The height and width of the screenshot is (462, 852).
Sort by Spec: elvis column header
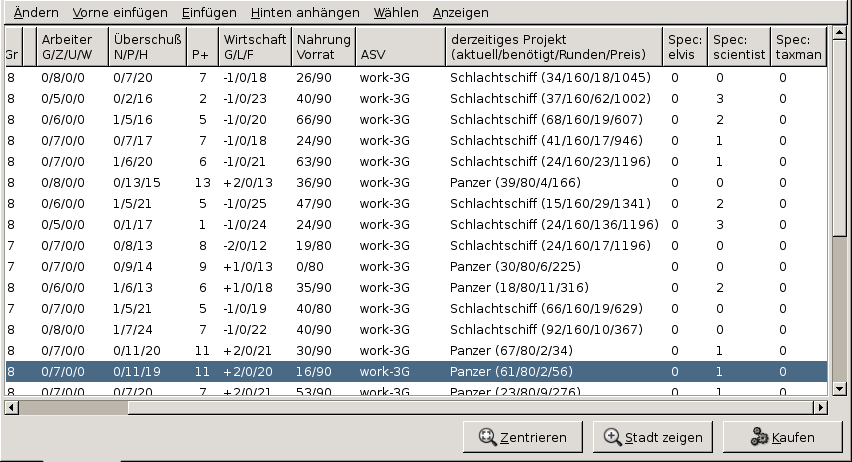[685, 47]
